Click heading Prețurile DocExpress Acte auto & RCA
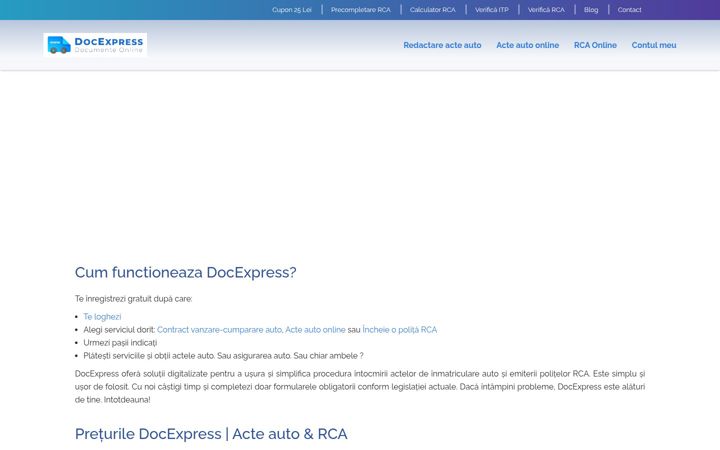Screen dimensions: 720x450 (x=211, y=434)
